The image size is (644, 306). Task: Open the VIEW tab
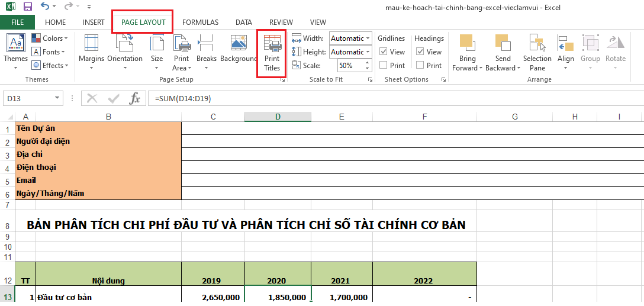[318, 22]
